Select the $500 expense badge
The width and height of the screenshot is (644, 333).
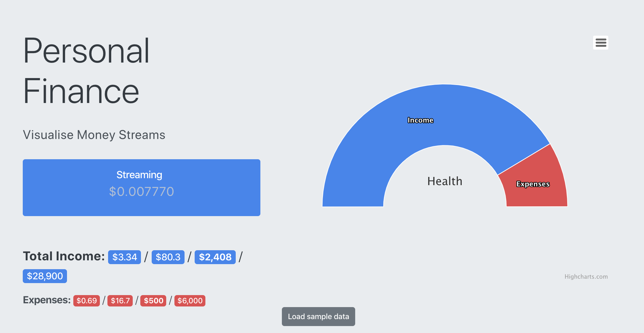[153, 300]
